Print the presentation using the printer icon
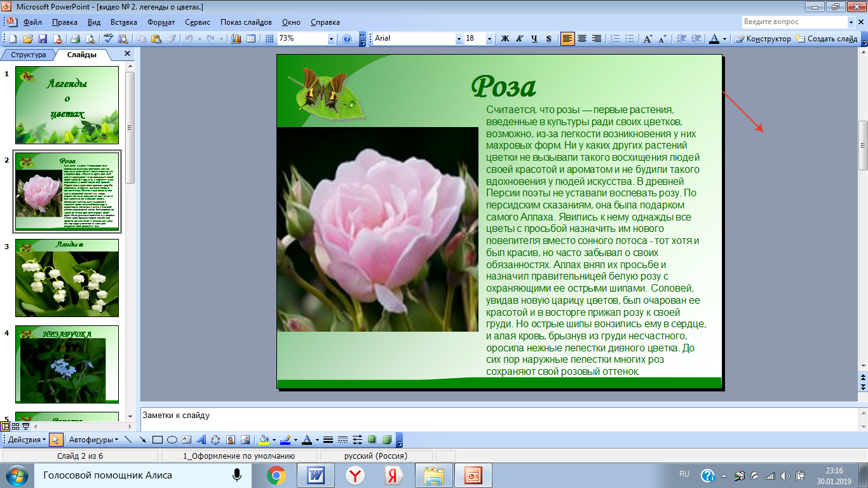The width and height of the screenshot is (868, 488). tap(75, 39)
